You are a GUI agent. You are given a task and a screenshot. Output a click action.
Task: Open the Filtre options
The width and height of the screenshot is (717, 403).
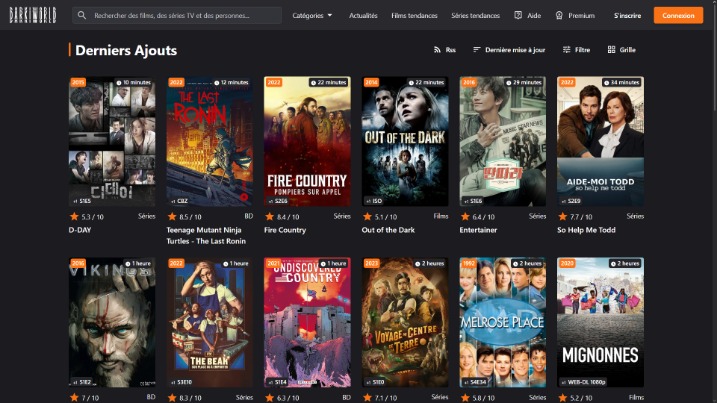click(576, 49)
